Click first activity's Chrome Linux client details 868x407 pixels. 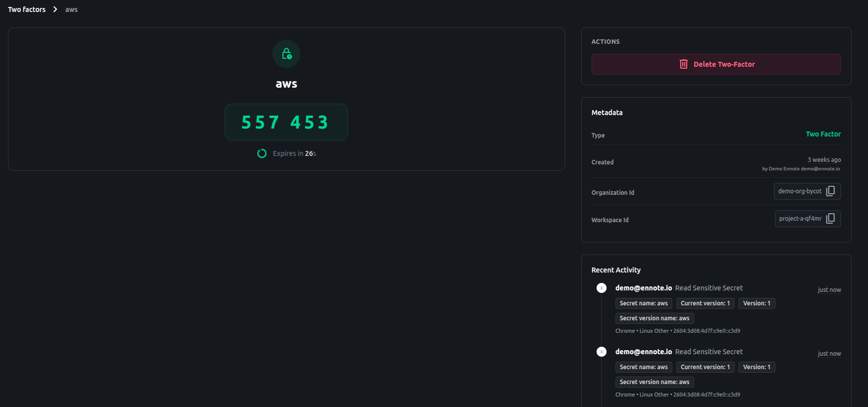[x=678, y=331]
